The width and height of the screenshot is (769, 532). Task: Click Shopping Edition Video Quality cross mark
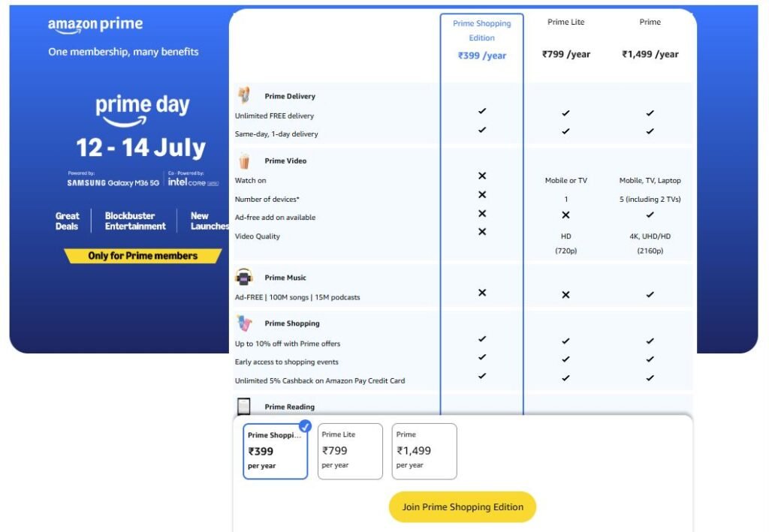[482, 231]
